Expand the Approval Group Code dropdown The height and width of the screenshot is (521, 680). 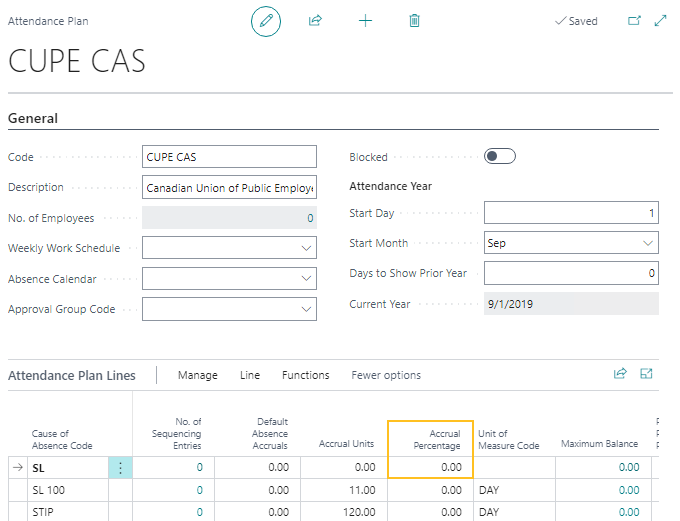click(306, 310)
